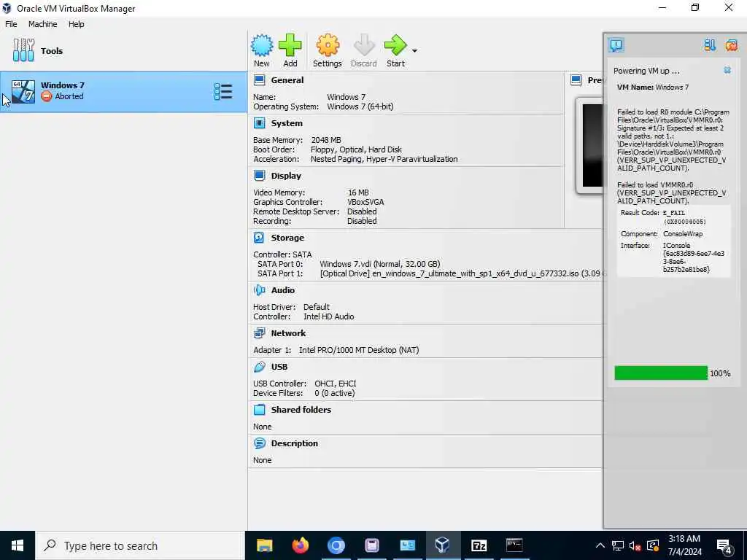Click the Intel HD Audio controller value
This screenshot has width=747, height=560.
coord(329,316)
